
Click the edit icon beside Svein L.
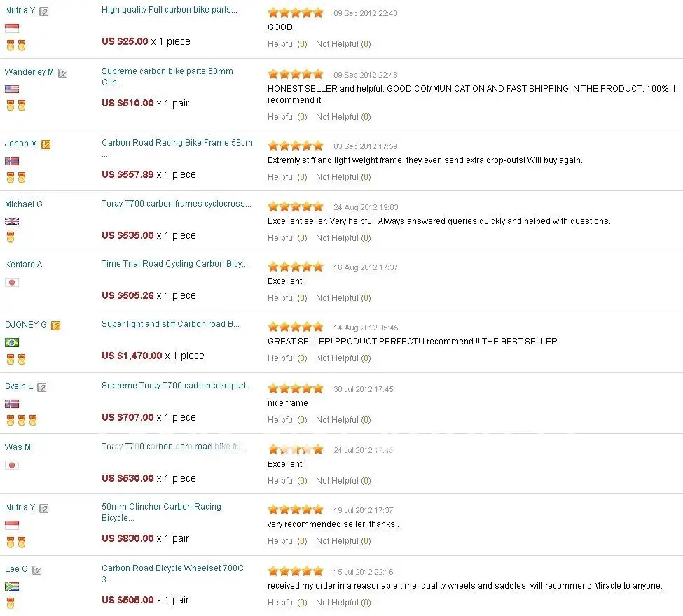click(42, 387)
